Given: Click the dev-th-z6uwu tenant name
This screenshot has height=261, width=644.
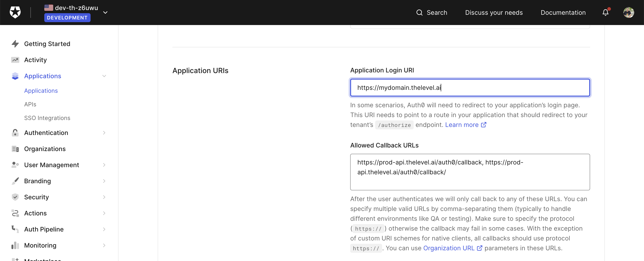Looking at the screenshot, I should coord(76,8).
